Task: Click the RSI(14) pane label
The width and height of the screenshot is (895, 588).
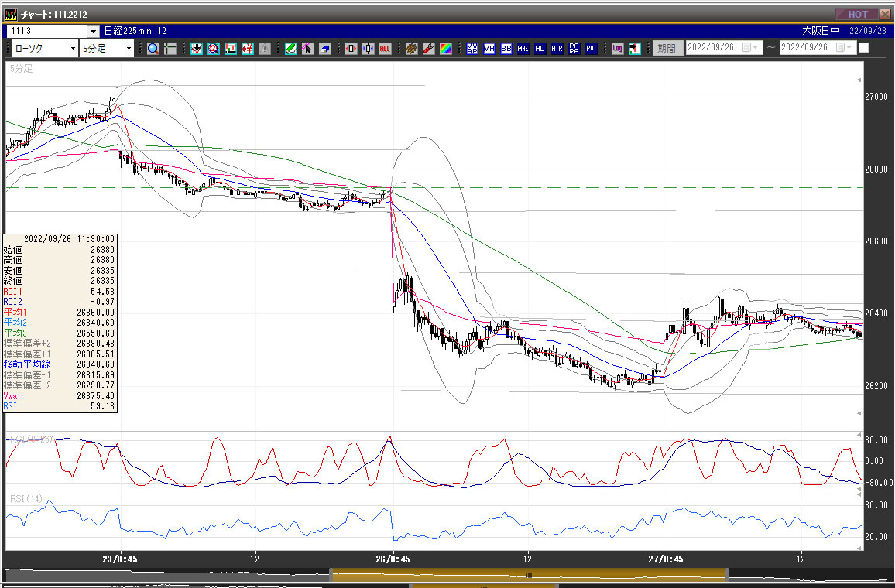Action: pos(26,498)
